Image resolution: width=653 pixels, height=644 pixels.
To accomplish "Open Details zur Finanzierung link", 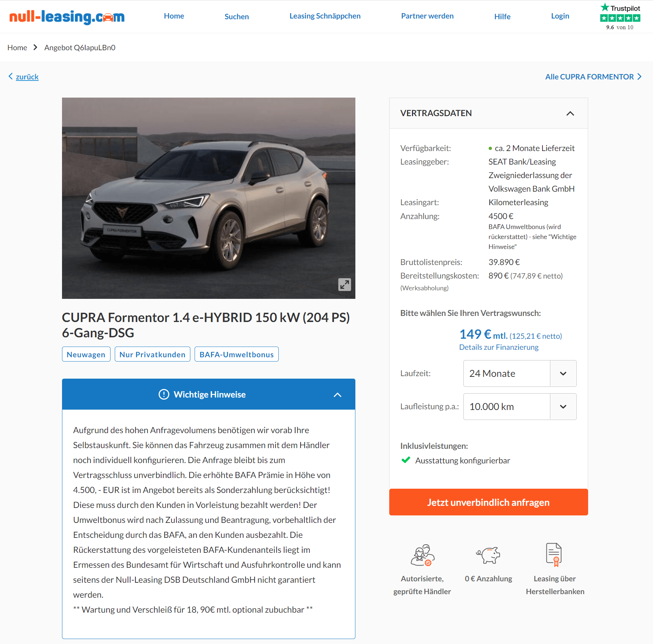I will pyautogui.click(x=499, y=347).
